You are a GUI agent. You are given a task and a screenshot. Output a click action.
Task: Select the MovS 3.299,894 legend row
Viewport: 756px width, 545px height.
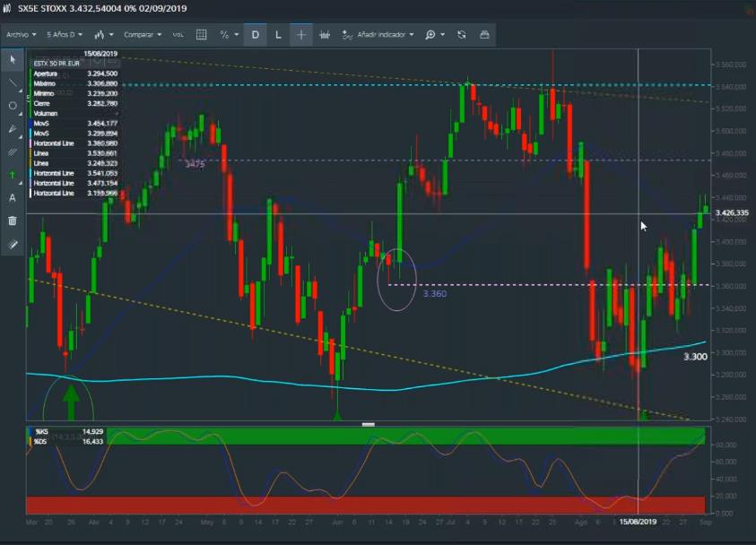click(74, 134)
